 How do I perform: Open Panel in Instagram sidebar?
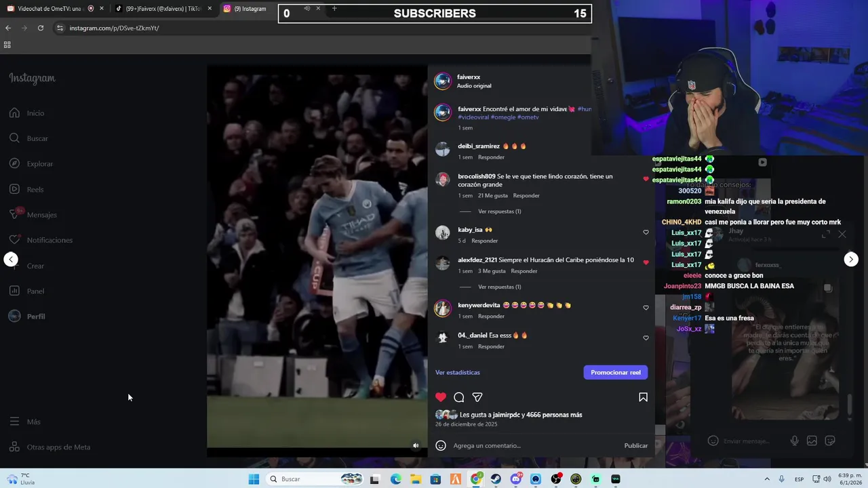click(26, 291)
